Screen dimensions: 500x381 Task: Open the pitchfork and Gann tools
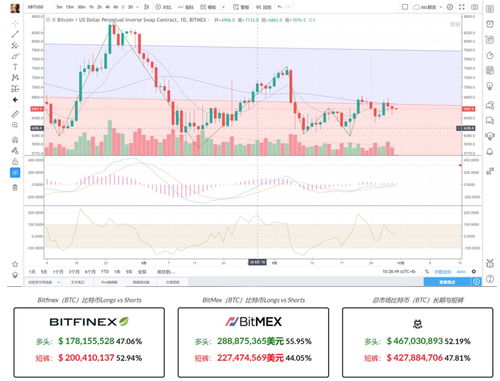(x=15, y=45)
